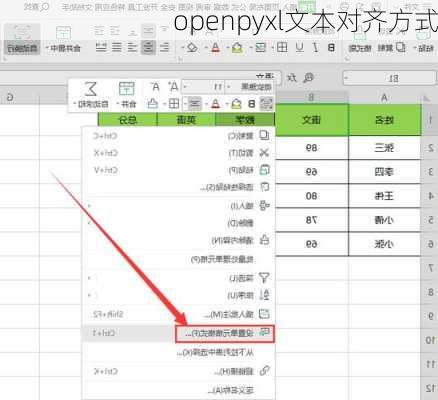The width and height of the screenshot is (438, 400).
Task: Click the magnifier icon beside fx
Action: point(309,78)
